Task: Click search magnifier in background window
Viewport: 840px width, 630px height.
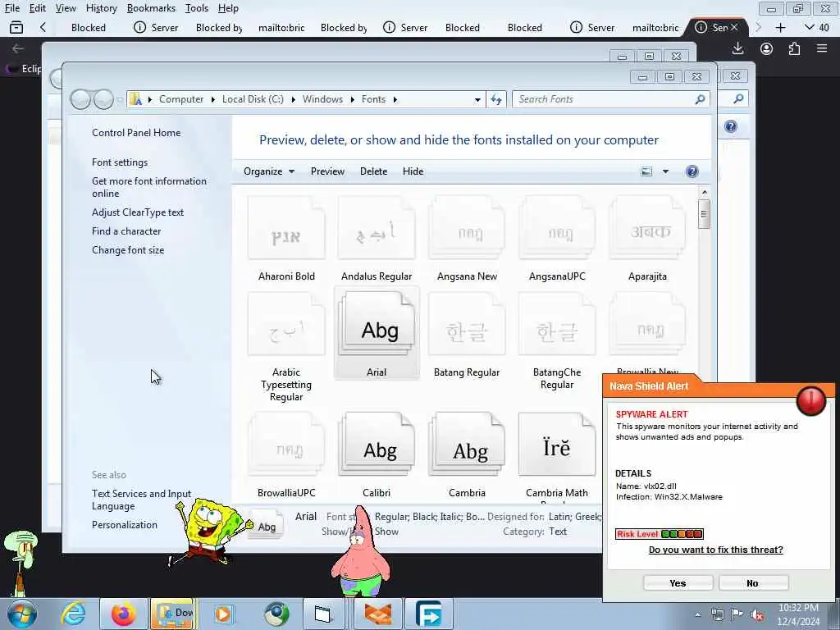Action: coord(739,98)
